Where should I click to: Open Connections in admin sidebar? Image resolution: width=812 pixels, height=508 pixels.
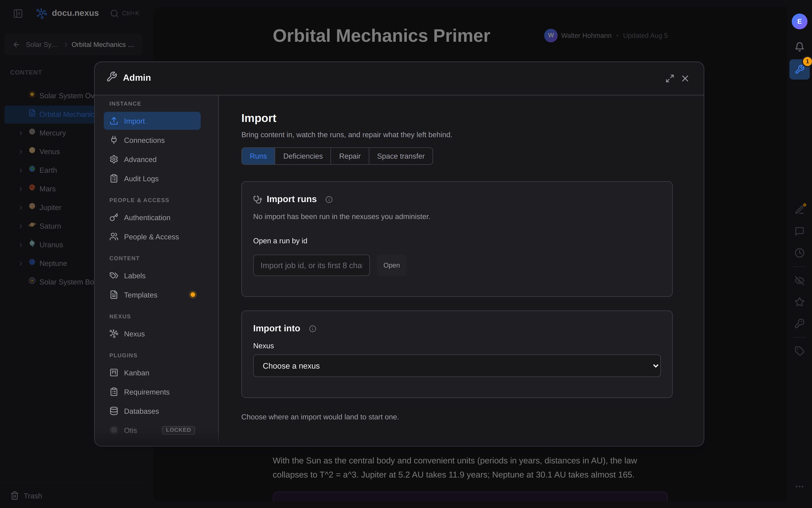point(152,141)
